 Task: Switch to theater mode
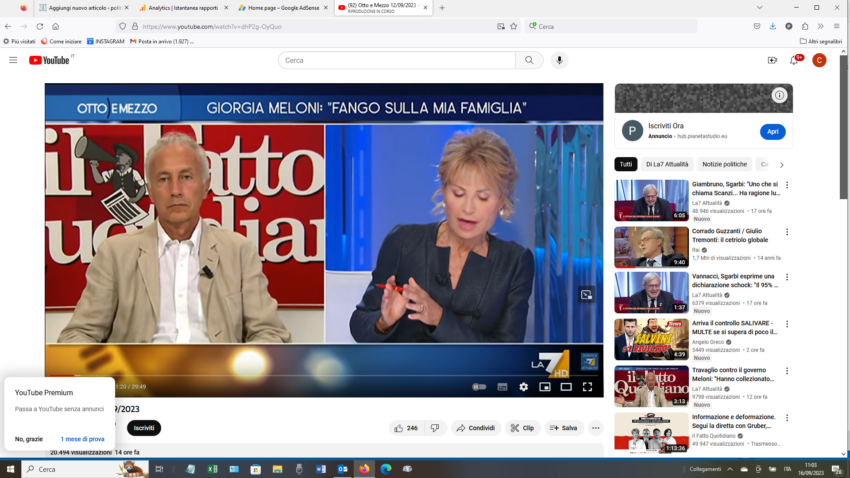[566, 387]
